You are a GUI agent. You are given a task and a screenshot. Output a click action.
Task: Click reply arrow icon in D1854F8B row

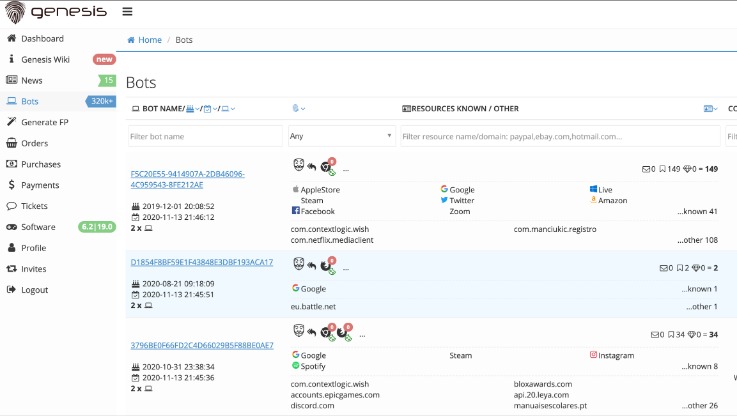pos(312,266)
